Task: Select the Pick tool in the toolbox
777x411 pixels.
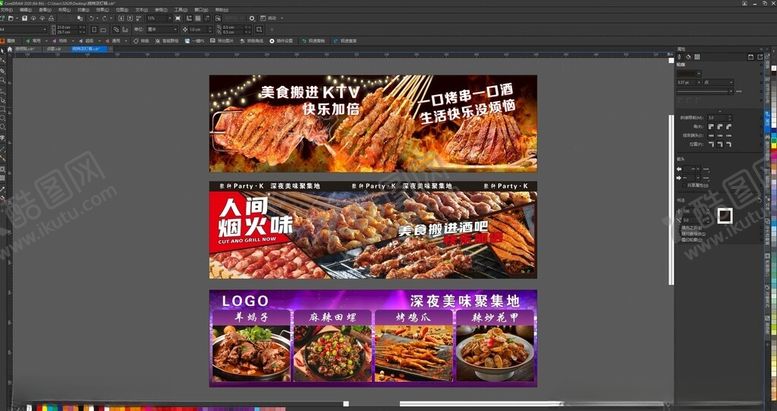Action: [x=2, y=51]
